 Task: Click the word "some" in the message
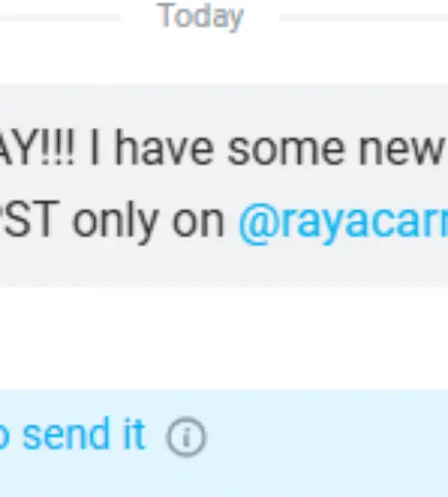285,149
